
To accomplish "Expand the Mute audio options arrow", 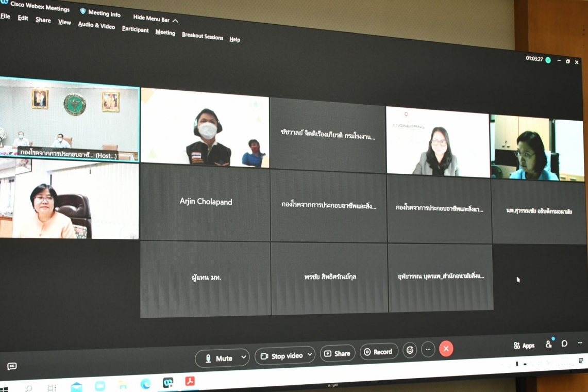I will 244,357.
